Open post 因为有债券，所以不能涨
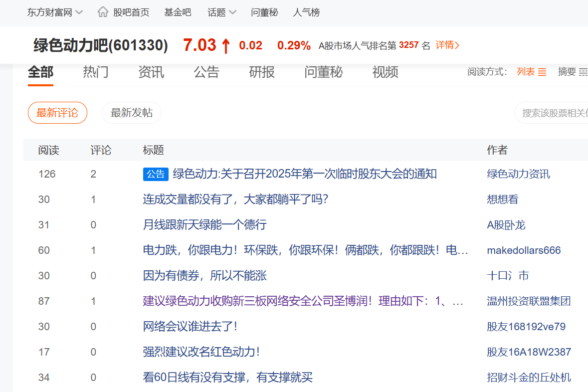Screen dimensions: 588x392 pyautogui.click(x=205, y=276)
